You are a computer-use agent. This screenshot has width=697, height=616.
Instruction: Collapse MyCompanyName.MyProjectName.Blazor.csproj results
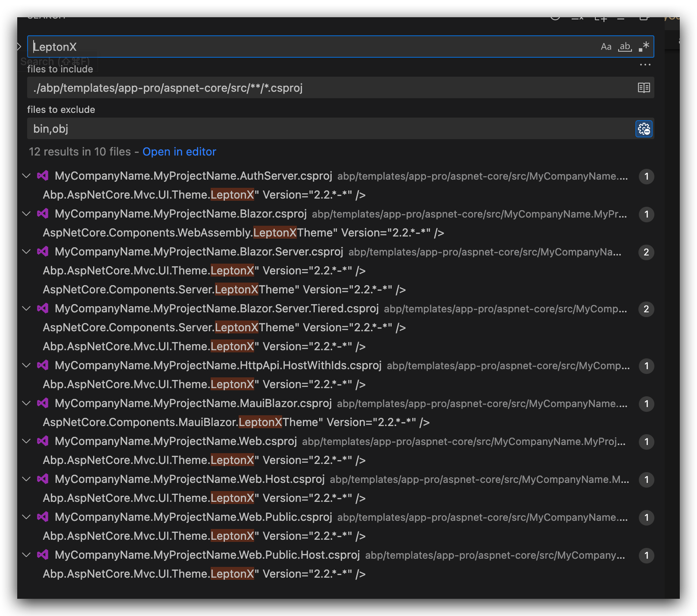tap(26, 214)
